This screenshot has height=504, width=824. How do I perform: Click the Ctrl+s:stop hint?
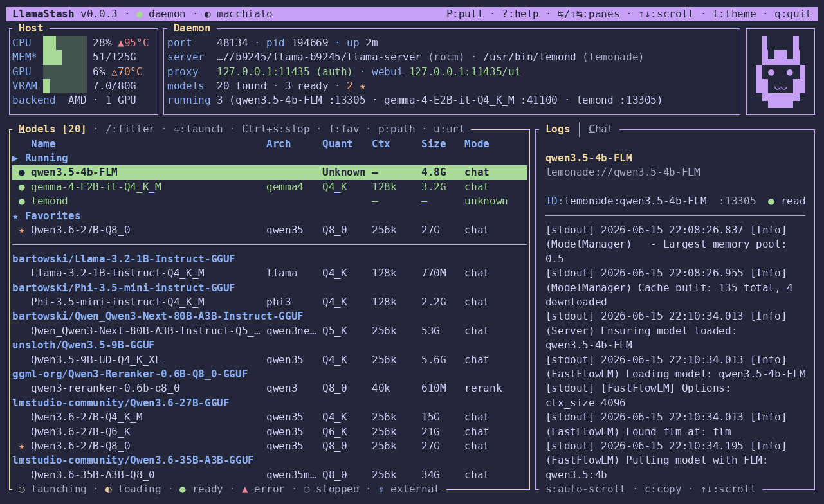coord(276,129)
